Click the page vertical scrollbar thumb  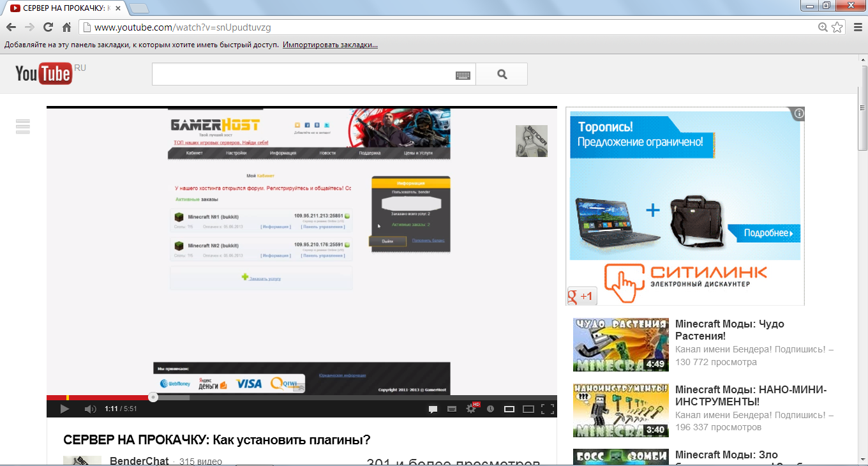pyautogui.click(x=862, y=108)
